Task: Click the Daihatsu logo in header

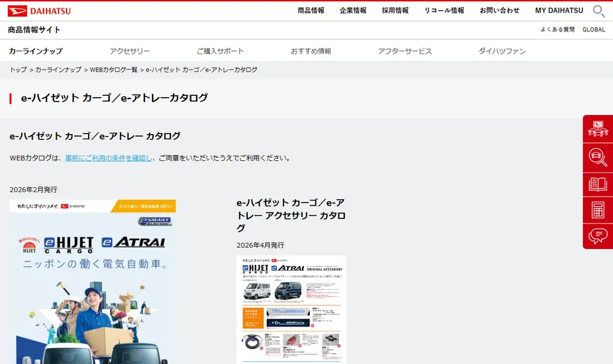Action: pyautogui.click(x=39, y=11)
